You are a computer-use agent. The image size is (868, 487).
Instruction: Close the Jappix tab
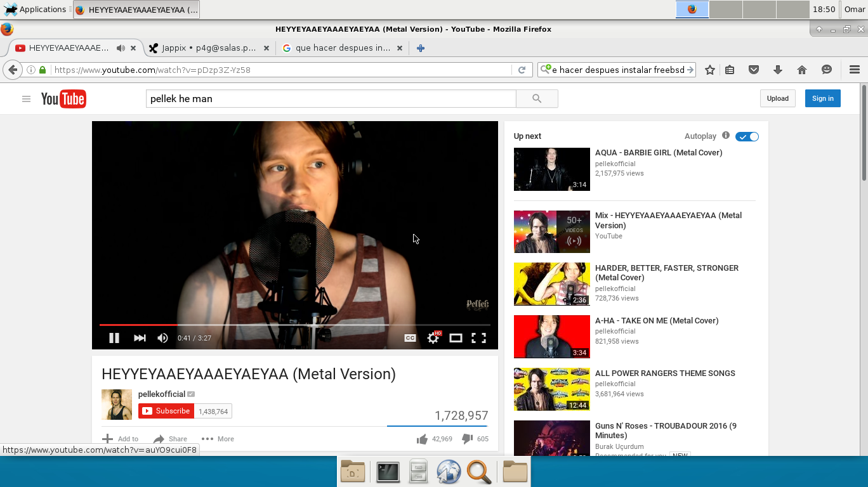click(266, 48)
